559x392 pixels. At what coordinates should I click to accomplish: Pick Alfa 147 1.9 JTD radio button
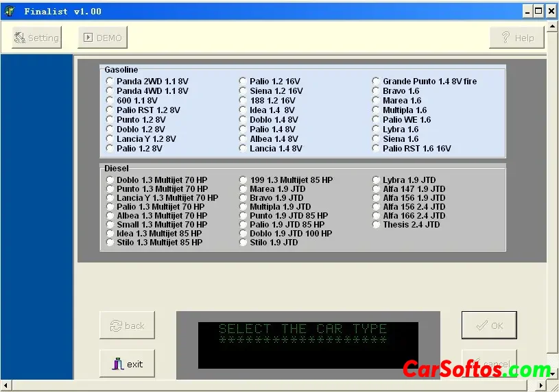point(376,189)
